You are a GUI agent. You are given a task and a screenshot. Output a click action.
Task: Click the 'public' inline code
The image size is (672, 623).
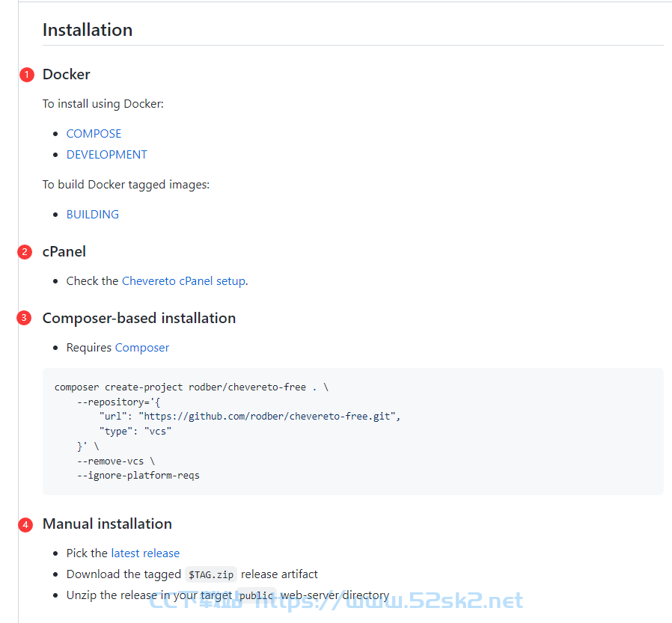click(x=256, y=595)
